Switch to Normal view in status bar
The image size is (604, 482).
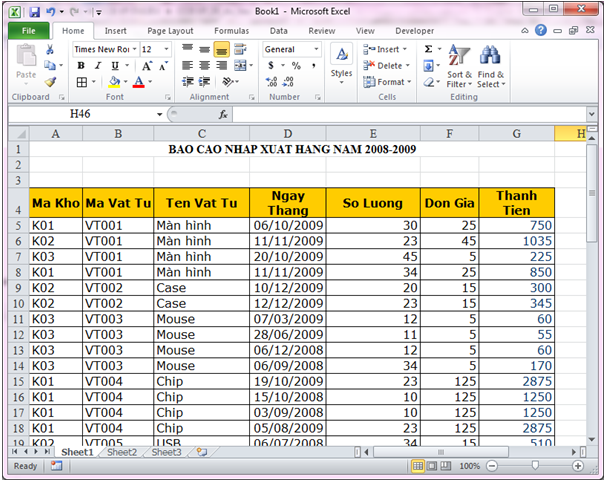418,466
